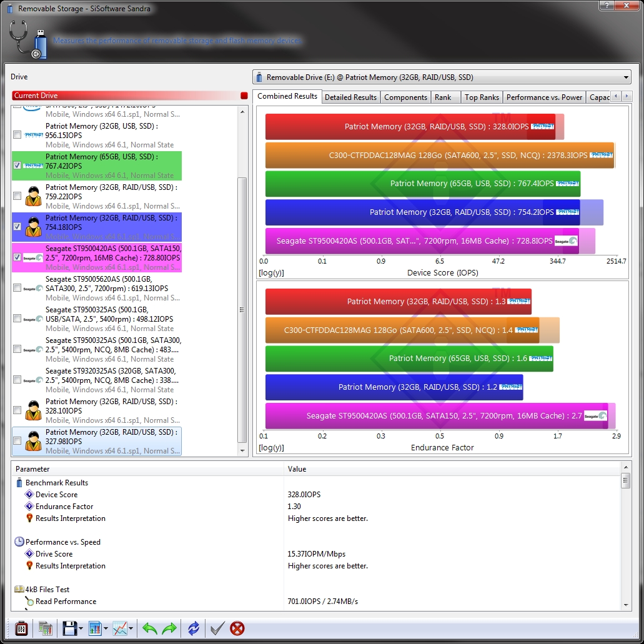Click the greyed-out report icon in bottom toolbar
The image size is (644, 644).
[x=45, y=628]
